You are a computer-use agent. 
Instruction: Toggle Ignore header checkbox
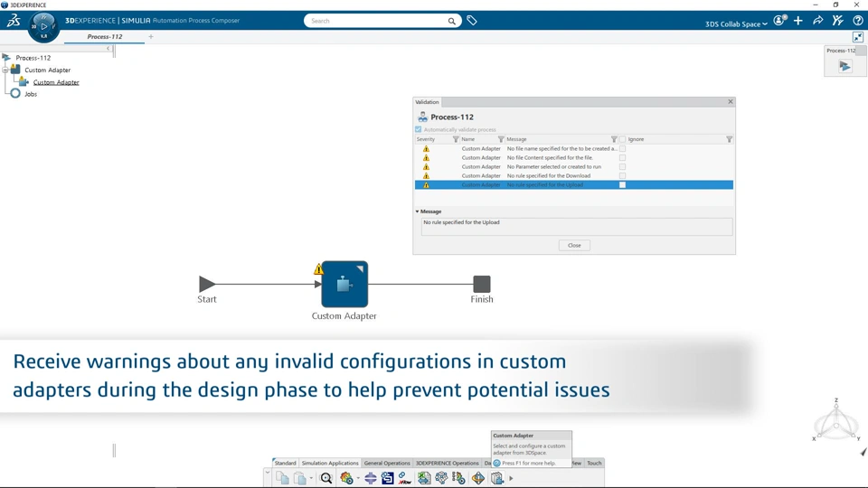622,139
